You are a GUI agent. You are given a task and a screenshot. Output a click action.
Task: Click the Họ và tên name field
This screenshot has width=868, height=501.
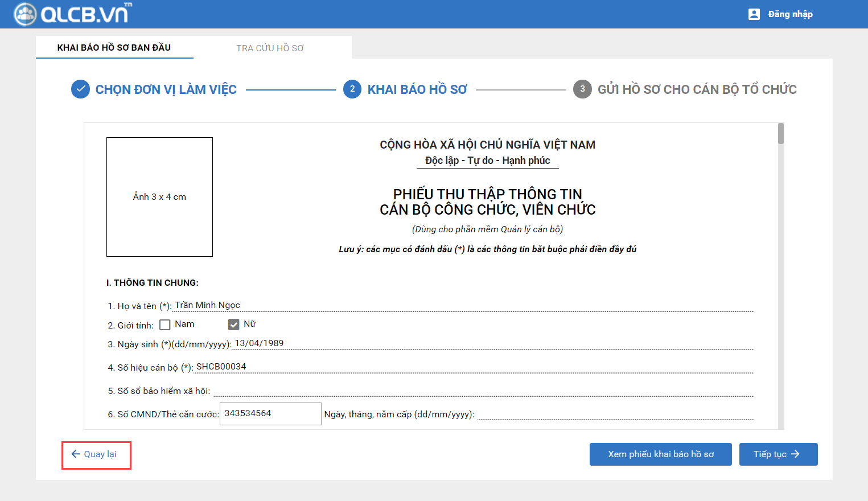[x=462, y=306]
